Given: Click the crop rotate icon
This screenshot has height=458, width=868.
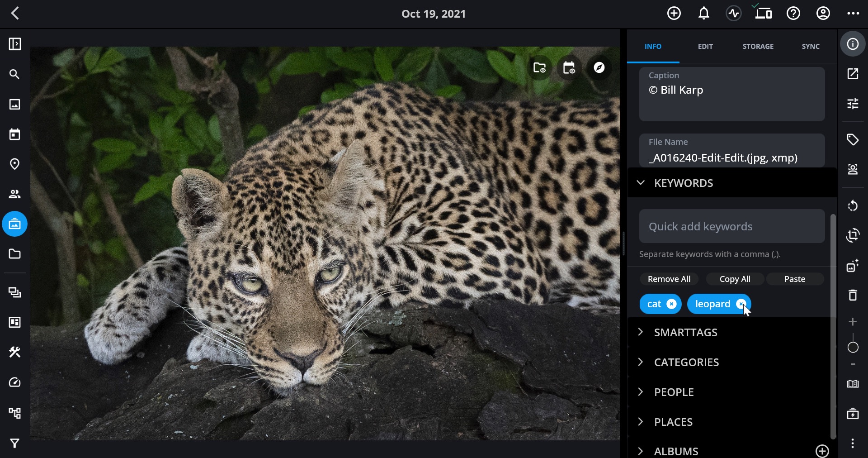Looking at the screenshot, I should pos(853,235).
